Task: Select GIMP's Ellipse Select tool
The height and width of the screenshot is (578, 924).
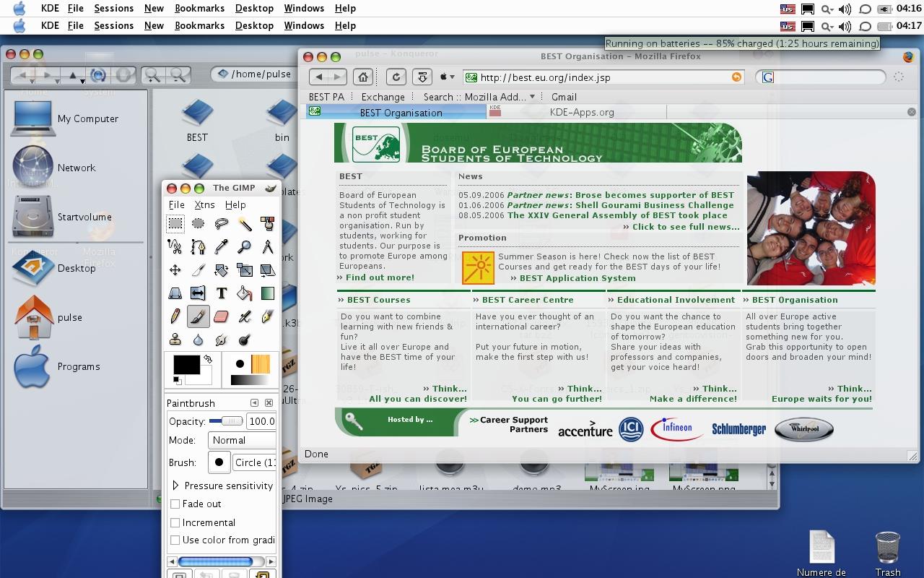Action: click(x=198, y=223)
